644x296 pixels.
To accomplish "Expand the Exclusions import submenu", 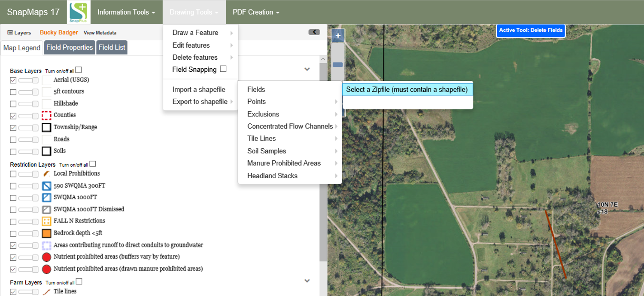I will [290, 114].
